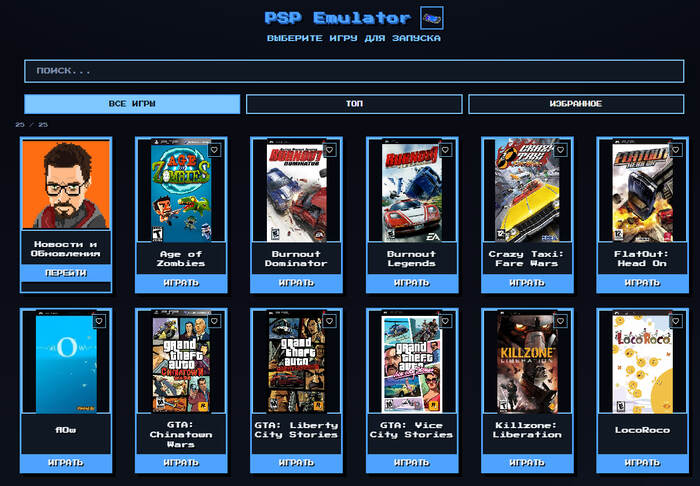The height and width of the screenshot is (486, 700).
Task: Click ИГРАТЬ for Killzone: Liberation
Action: tap(527, 463)
